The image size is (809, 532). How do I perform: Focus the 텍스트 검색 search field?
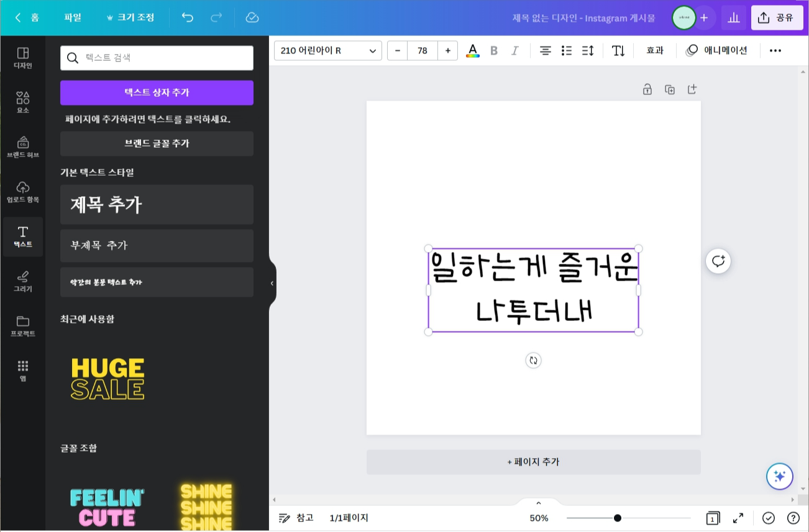click(157, 58)
